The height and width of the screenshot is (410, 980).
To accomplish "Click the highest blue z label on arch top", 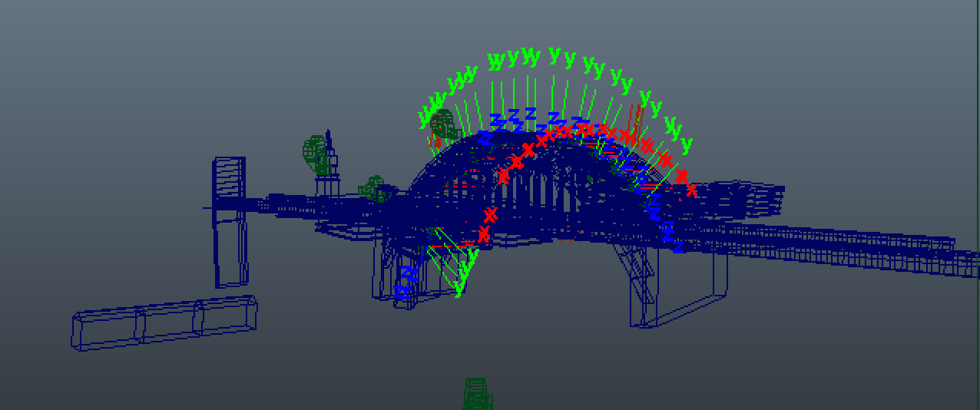I will tap(531, 113).
